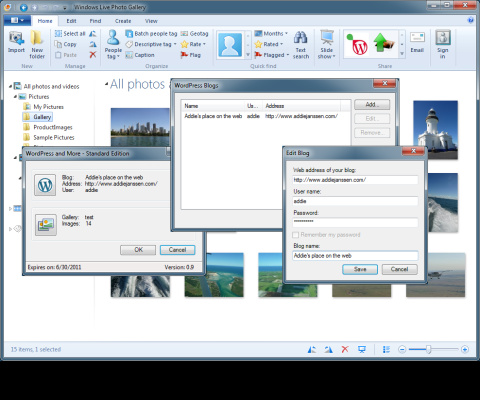Click the Flag tool in Organize
The image size is (480, 400).
(191, 55)
